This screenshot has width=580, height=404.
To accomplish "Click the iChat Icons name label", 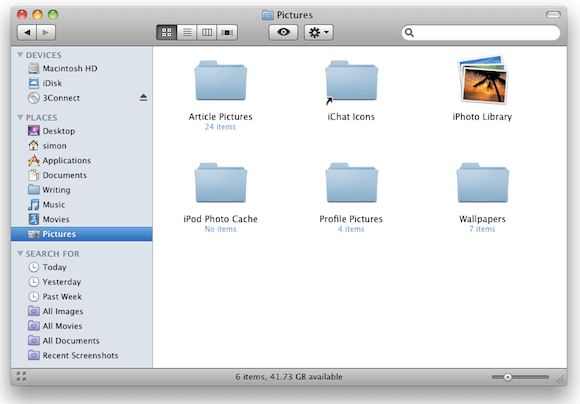I will (351, 117).
